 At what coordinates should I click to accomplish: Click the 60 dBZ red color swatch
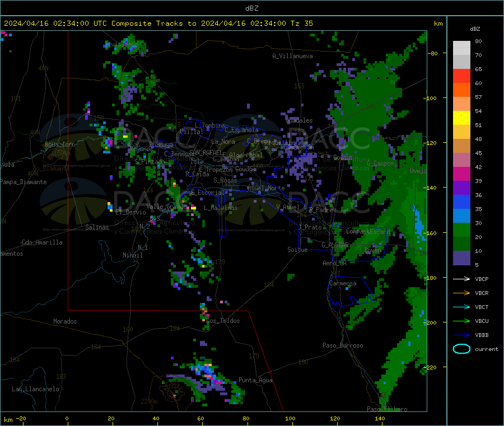coord(461,76)
